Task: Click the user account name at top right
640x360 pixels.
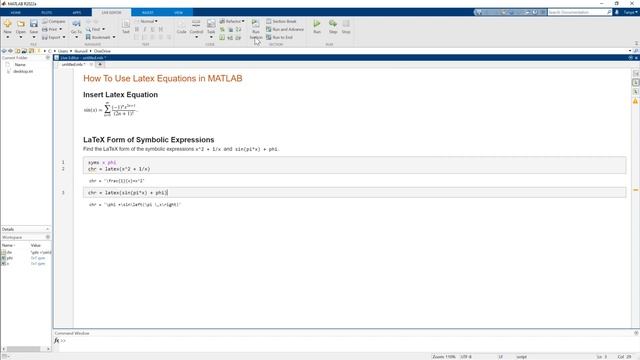Action: coord(630,12)
